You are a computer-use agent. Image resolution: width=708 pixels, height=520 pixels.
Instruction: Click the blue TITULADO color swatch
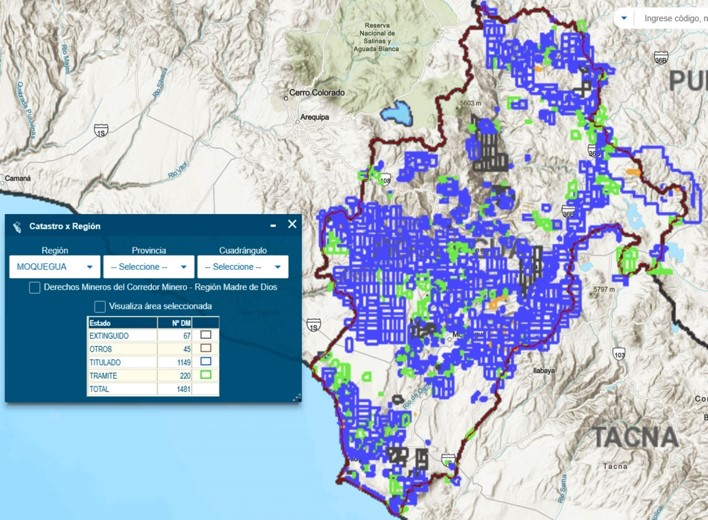click(x=206, y=362)
